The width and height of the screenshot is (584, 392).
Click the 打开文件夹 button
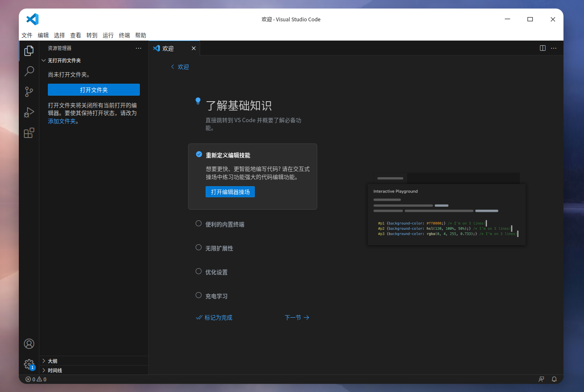pos(94,90)
